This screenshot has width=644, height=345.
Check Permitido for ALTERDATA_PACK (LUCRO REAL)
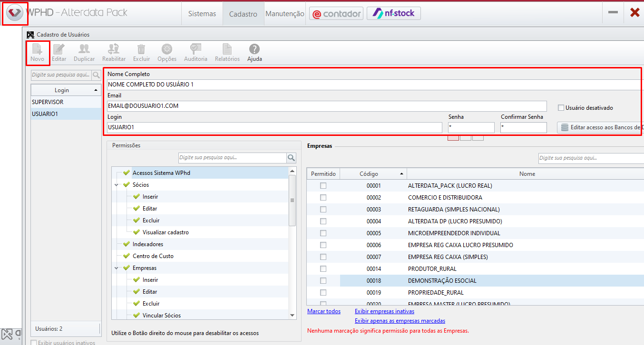pos(323,186)
